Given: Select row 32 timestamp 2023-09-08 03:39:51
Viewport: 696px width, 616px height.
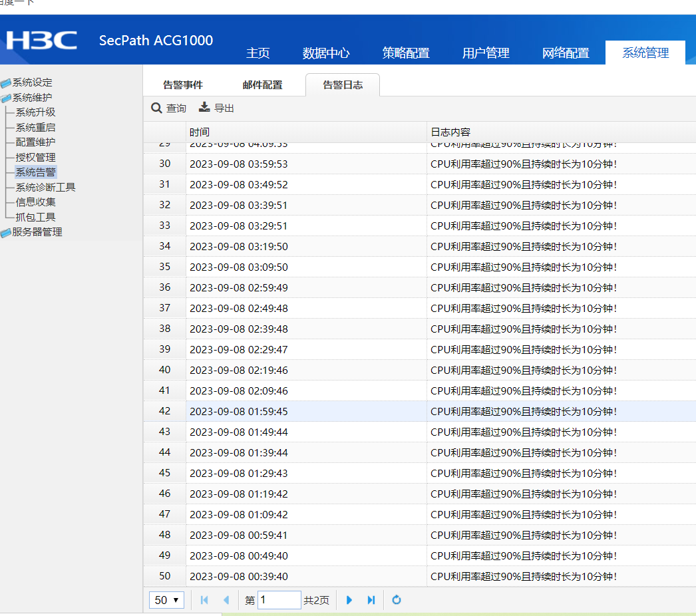Looking at the screenshot, I should tap(238, 206).
